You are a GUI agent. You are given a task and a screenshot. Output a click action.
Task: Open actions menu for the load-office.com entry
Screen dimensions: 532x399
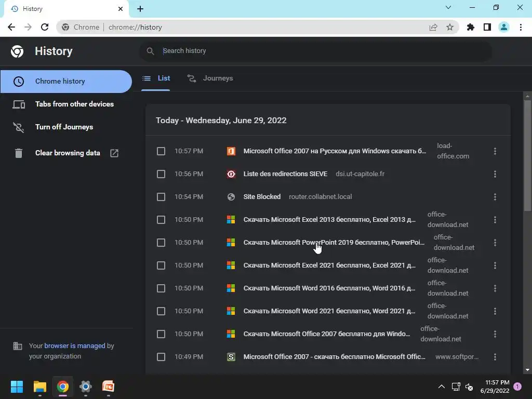pyautogui.click(x=495, y=151)
